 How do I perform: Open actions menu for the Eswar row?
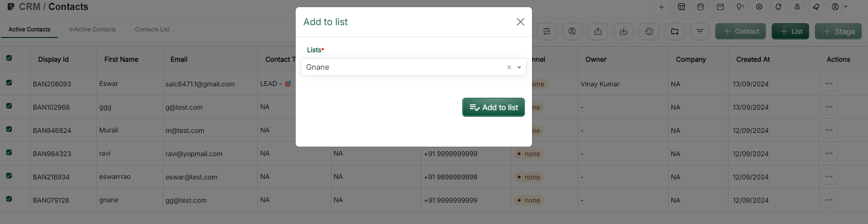829,84
